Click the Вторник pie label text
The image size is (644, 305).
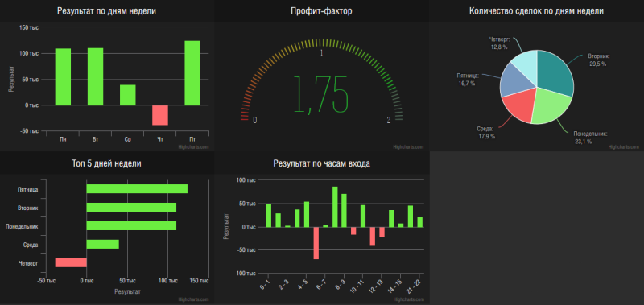pos(599,56)
